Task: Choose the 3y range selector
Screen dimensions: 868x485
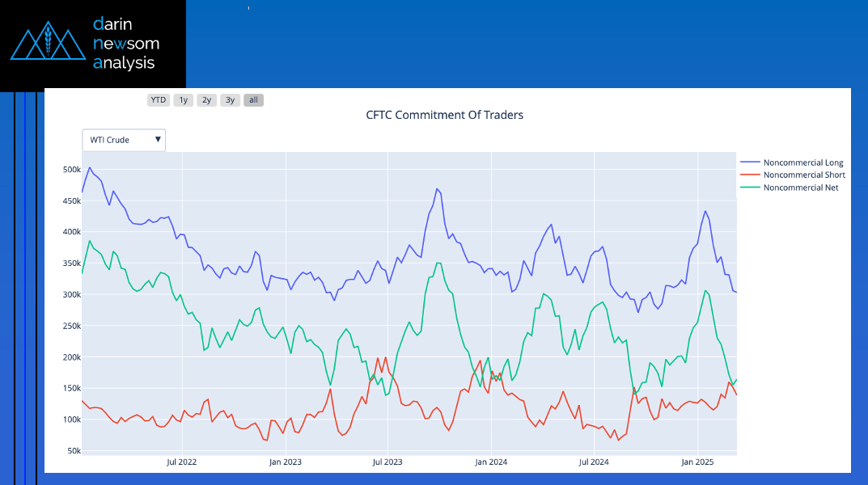Action: pos(230,100)
